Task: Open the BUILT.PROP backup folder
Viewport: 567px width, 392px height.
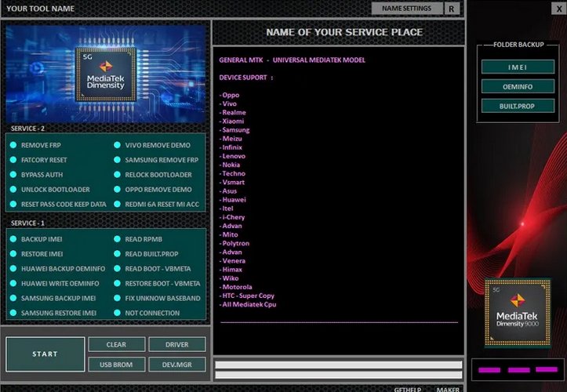Action: tap(518, 106)
